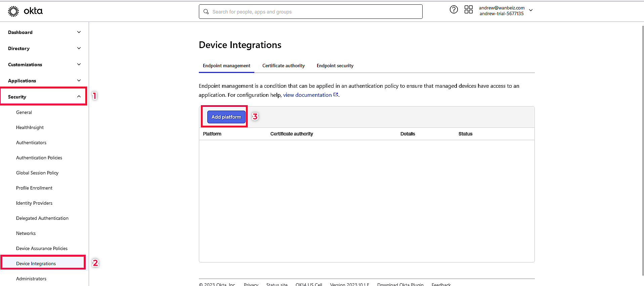Click the external link icon beside documentation
This screenshot has width=644, height=286.
pyautogui.click(x=336, y=95)
